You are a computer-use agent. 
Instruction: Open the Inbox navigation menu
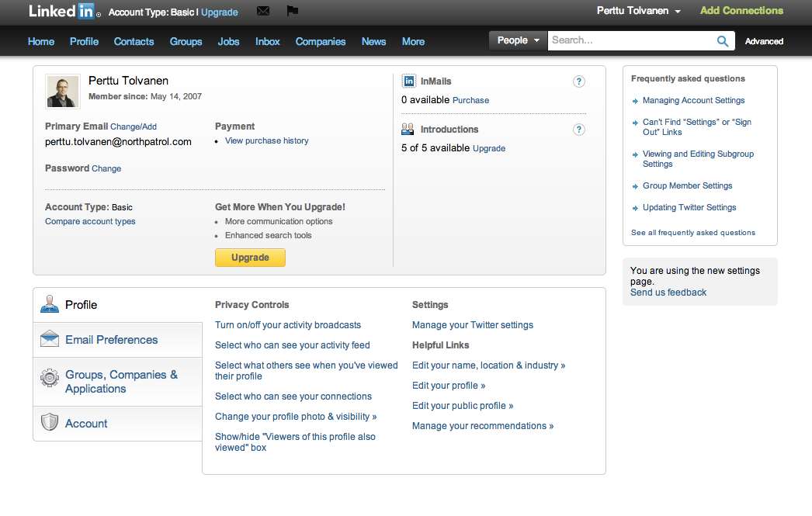(x=267, y=41)
